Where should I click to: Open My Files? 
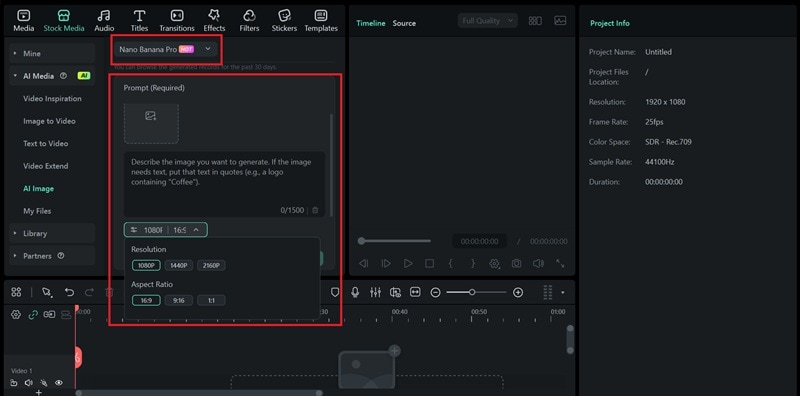coord(37,211)
